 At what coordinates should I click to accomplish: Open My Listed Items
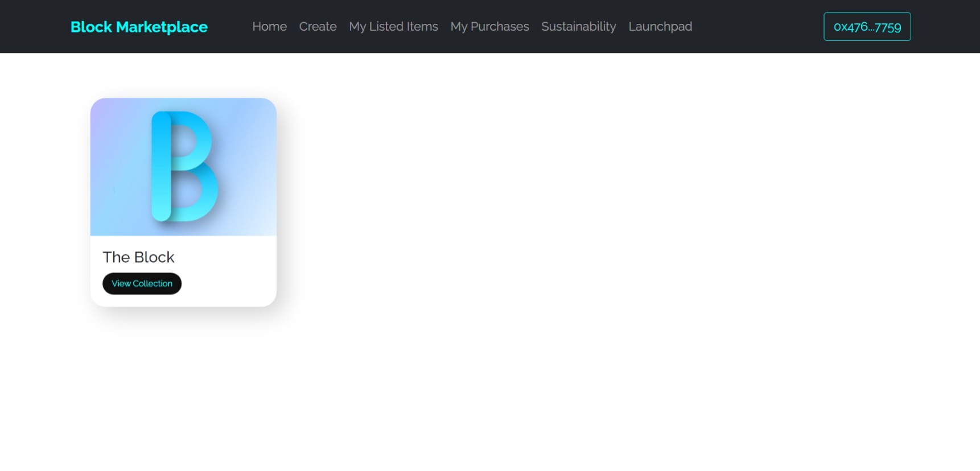[394, 27]
